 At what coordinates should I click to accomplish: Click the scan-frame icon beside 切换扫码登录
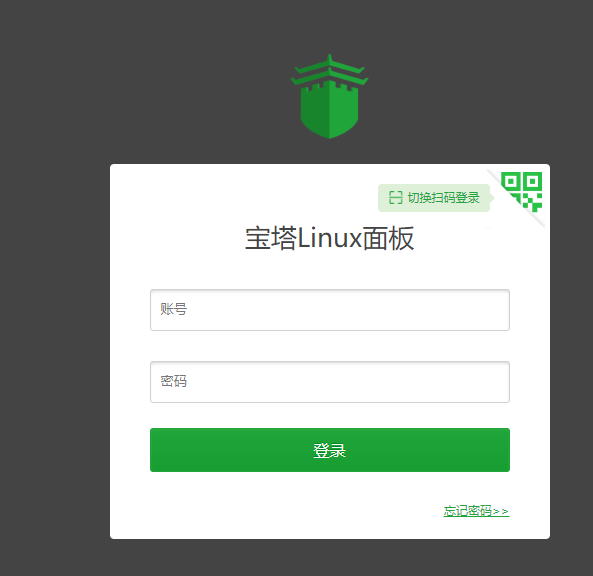click(x=396, y=198)
